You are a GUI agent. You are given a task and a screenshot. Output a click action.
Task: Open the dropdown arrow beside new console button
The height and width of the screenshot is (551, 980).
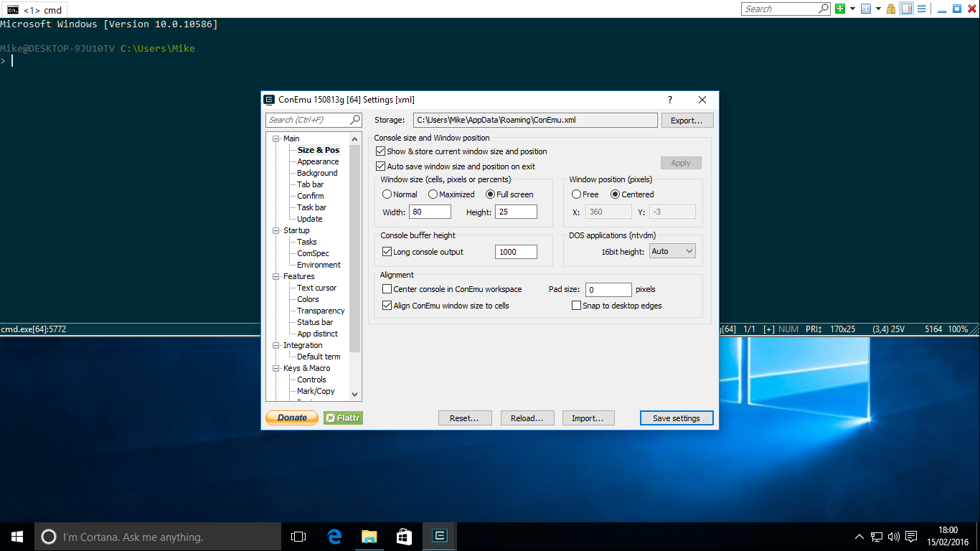[x=852, y=9]
